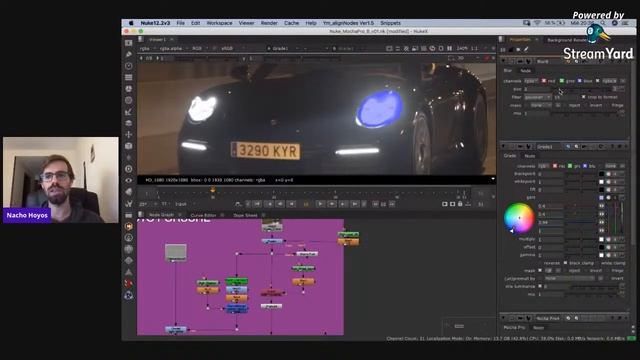The width and height of the screenshot is (640, 360).
Task: Click the Play forward button
Action: pyautogui.click(x=320, y=204)
